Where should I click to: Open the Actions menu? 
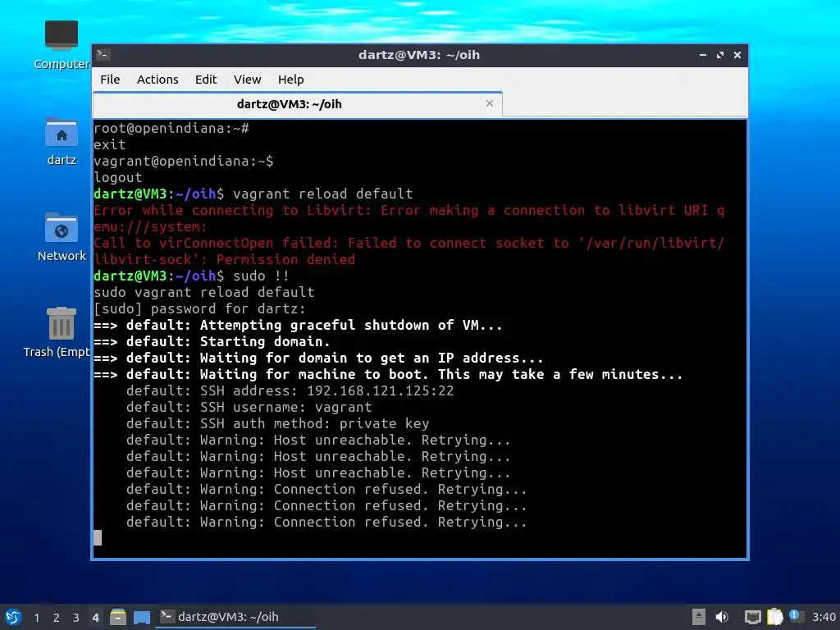tap(157, 80)
